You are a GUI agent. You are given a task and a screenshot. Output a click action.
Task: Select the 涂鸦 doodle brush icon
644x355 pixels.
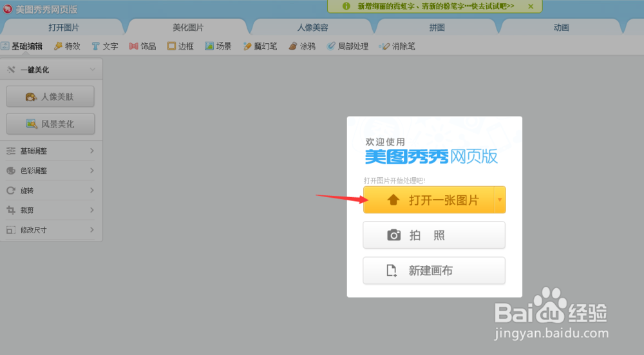pos(293,46)
